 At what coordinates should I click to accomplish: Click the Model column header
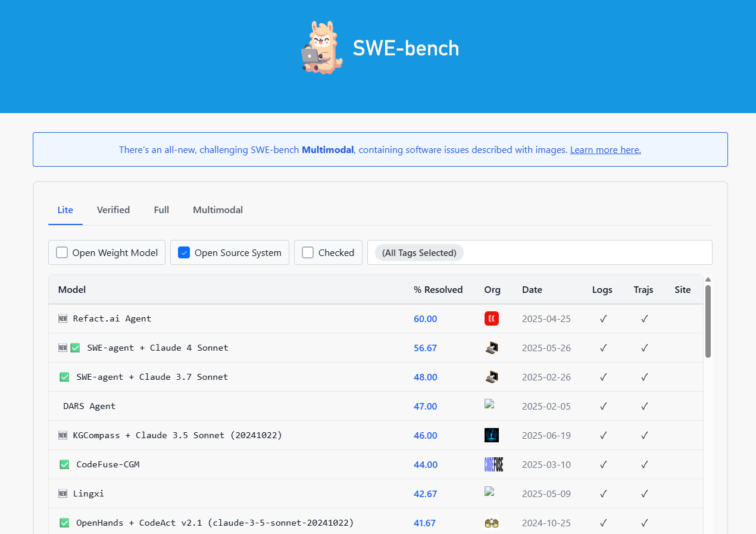(72, 290)
